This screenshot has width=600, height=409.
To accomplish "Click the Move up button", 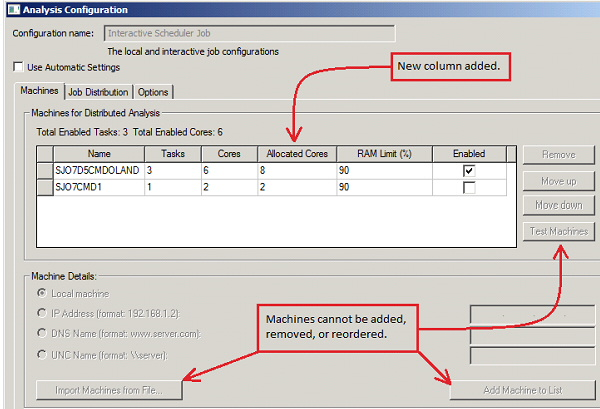I will pyautogui.click(x=559, y=181).
